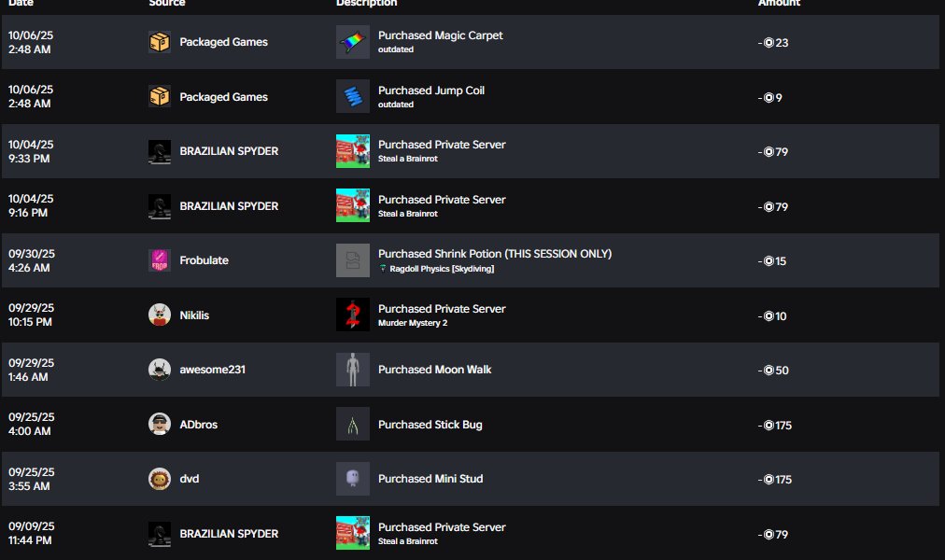
Task: Open Steal a Brainrot thumbnail in 09/09/25 row
Action: pyautogui.click(x=353, y=533)
